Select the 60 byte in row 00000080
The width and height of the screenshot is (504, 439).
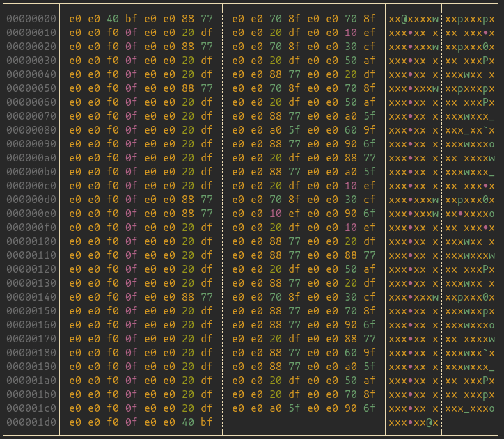pos(350,130)
